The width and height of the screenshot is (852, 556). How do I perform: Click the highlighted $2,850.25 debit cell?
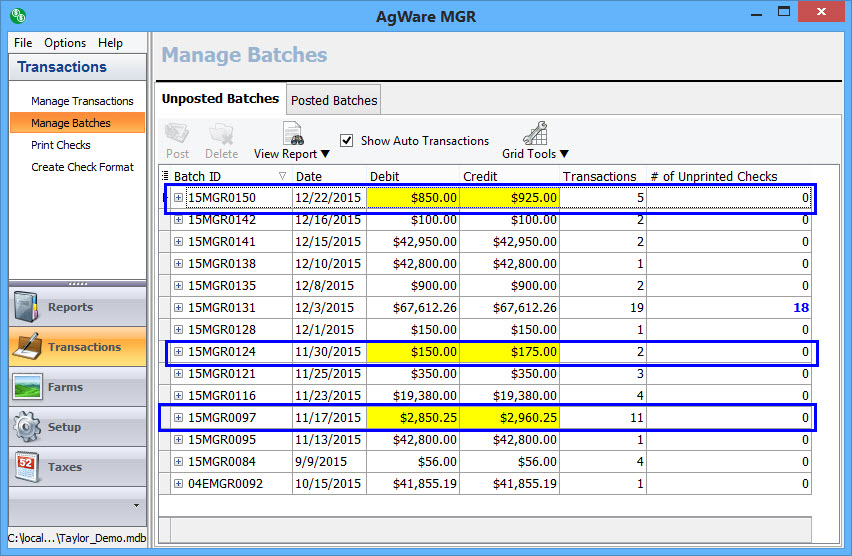click(x=413, y=418)
